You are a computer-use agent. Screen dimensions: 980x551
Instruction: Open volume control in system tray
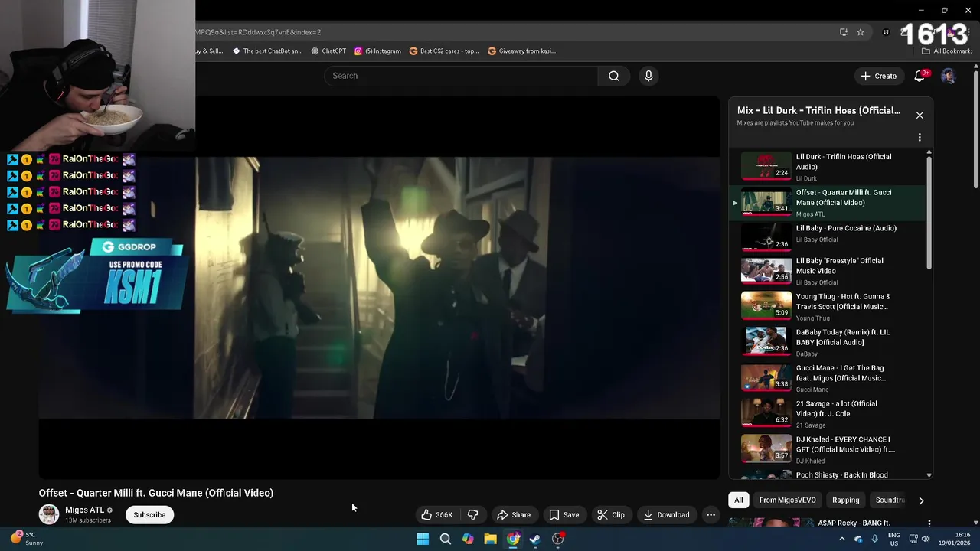[926, 539]
